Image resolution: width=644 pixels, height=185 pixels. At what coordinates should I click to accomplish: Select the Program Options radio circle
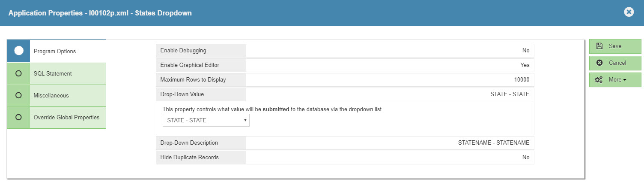click(x=19, y=51)
